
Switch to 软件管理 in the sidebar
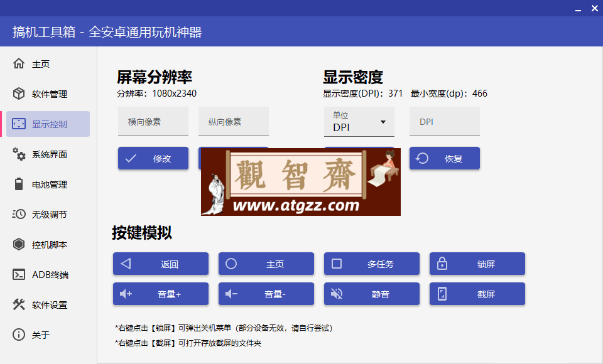pyautogui.click(x=48, y=94)
